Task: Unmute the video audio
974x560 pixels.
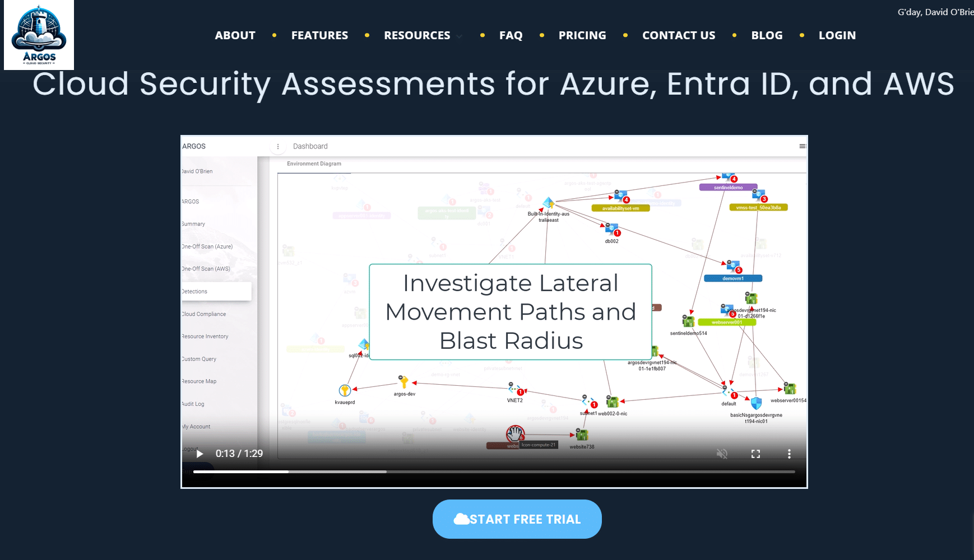Action: point(722,454)
